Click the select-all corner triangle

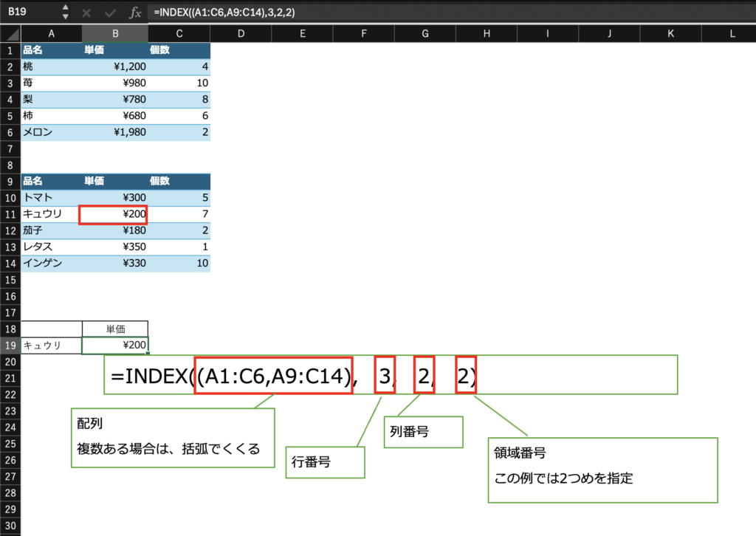pos(10,33)
